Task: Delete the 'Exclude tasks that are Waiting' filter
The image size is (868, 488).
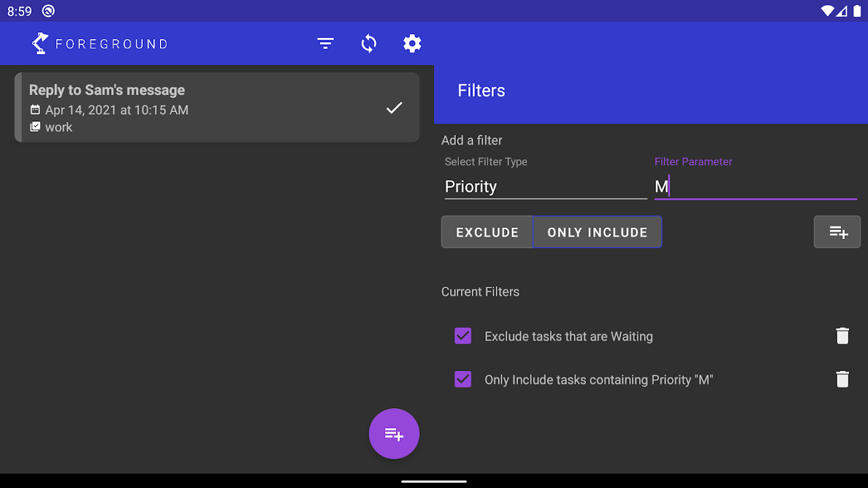Action: click(842, 336)
